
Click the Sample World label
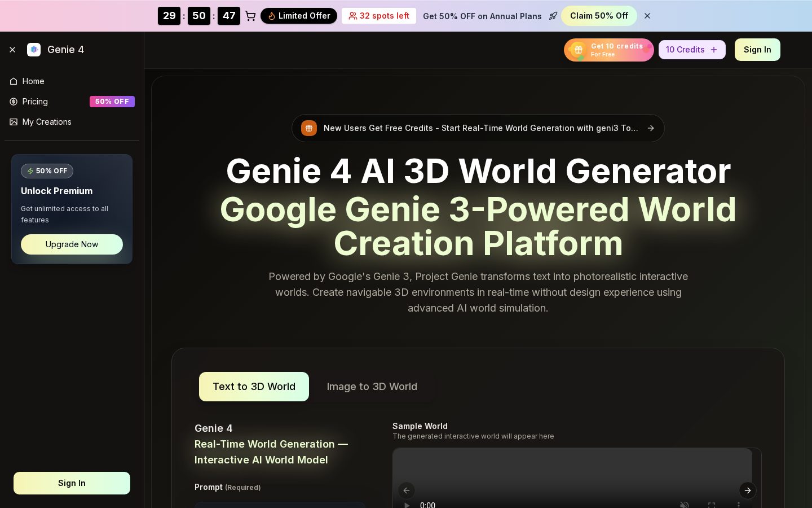(420, 426)
